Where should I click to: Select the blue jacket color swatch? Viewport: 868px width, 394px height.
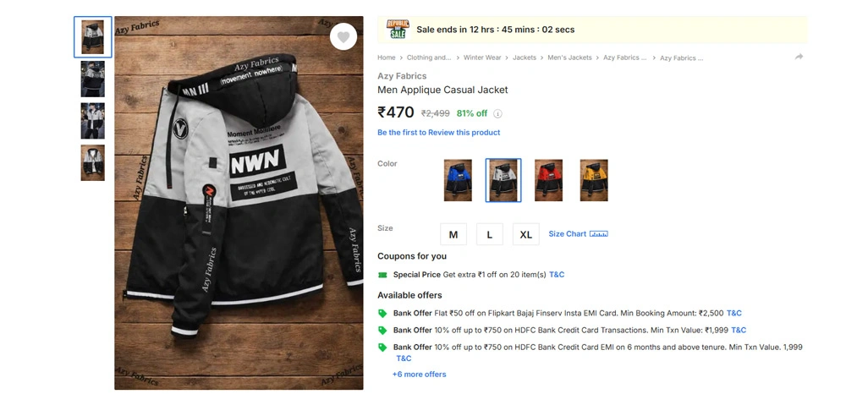tap(458, 180)
